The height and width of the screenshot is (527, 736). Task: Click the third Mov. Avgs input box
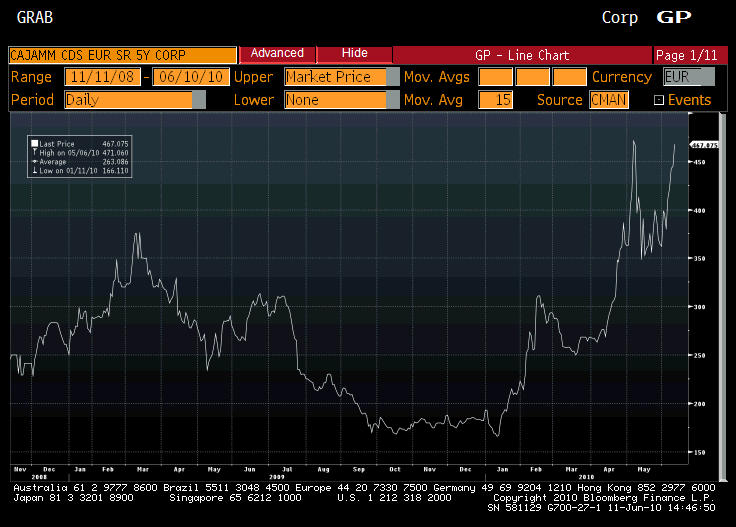pos(569,77)
